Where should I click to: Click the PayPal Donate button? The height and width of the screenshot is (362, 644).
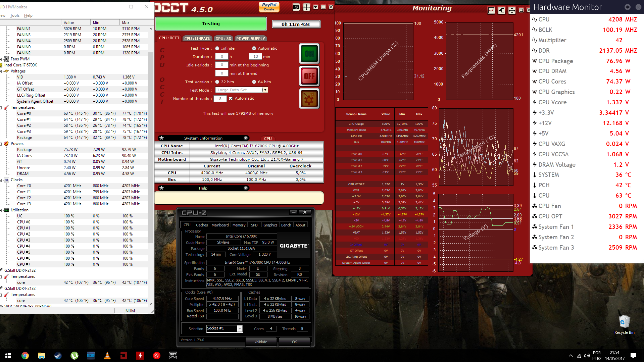point(269,7)
